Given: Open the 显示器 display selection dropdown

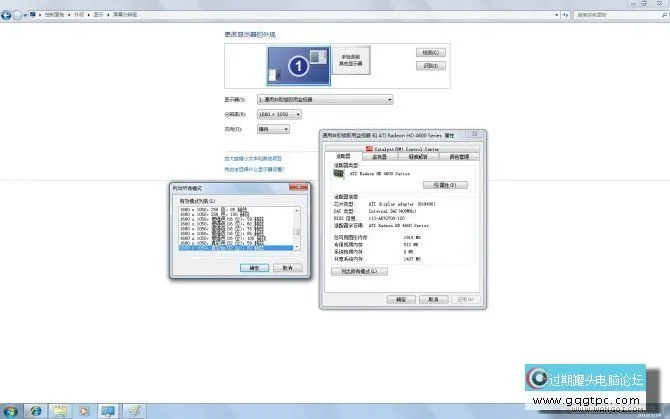Looking at the screenshot, I should 325,100.
